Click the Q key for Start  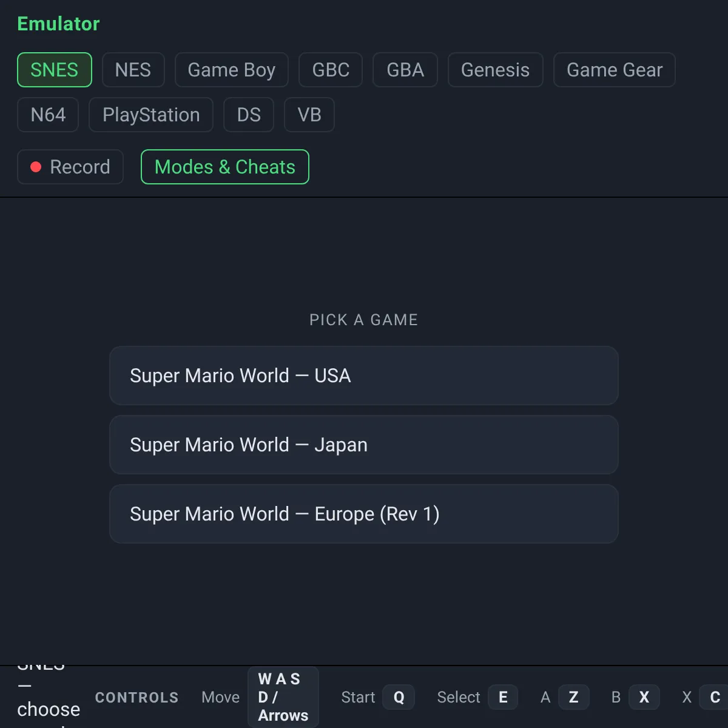click(x=399, y=697)
